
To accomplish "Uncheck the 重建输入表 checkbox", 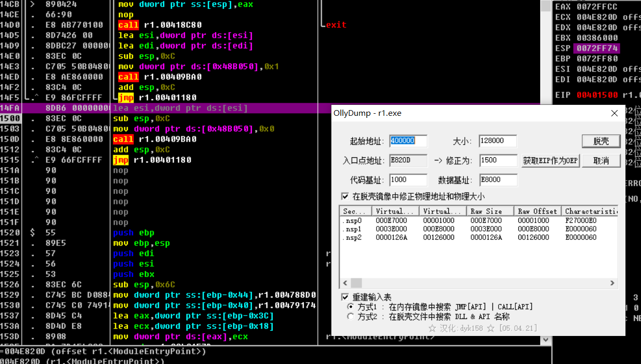I will pos(345,297).
